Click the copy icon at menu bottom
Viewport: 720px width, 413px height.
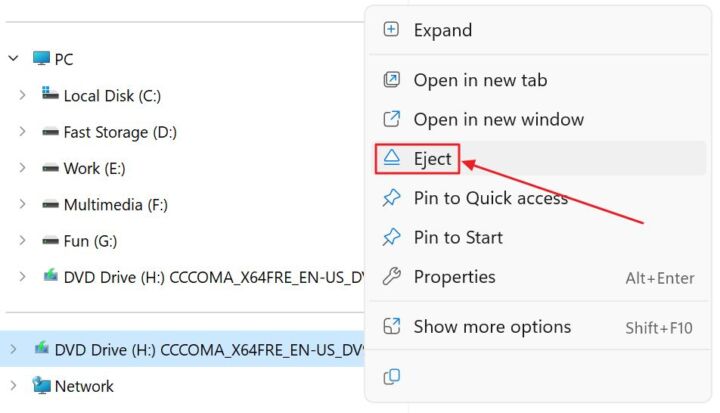pos(392,376)
